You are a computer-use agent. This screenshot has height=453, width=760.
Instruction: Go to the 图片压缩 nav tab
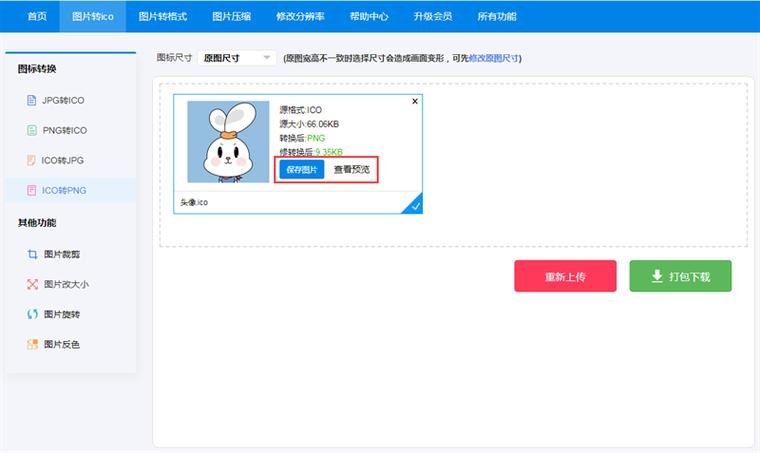click(231, 16)
